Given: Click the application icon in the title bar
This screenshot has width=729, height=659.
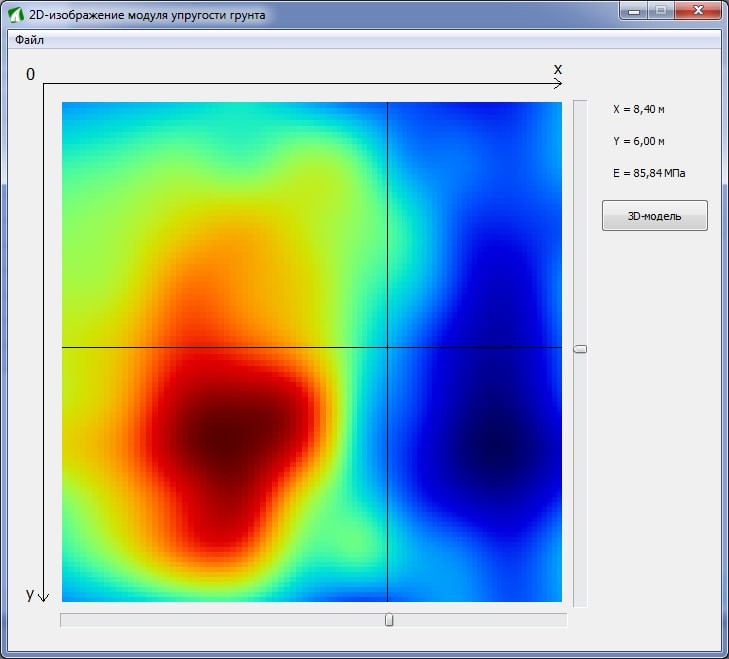Looking at the screenshot, I should (16, 14).
